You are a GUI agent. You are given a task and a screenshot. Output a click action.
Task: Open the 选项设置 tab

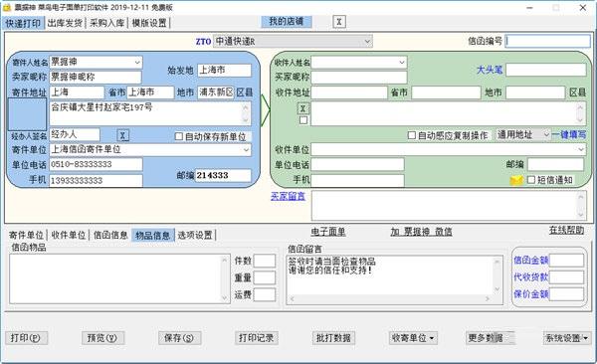click(x=195, y=235)
